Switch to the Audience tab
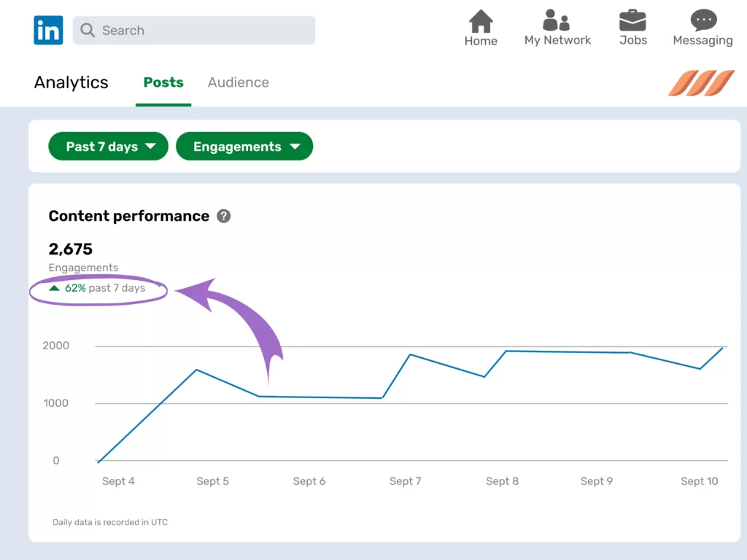This screenshot has width=747, height=560. point(238,82)
